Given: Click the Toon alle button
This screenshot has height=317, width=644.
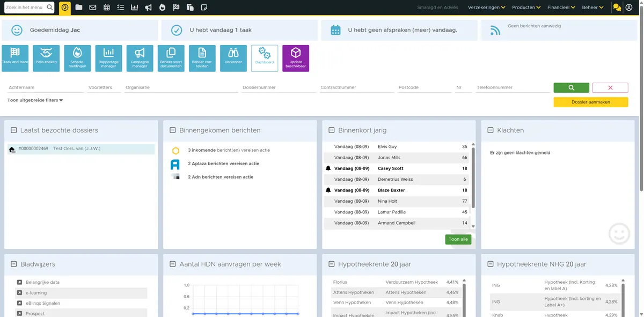Looking at the screenshot, I should point(458,239).
